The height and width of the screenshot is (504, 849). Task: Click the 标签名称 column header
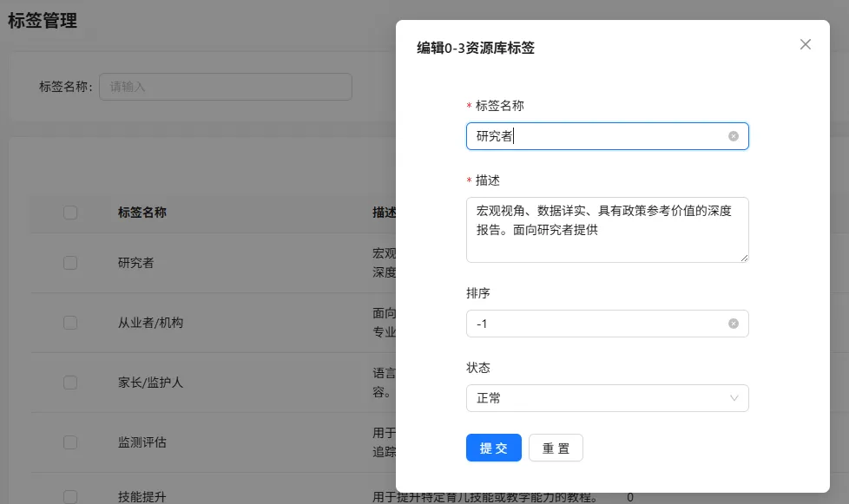(x=141, y=213)
